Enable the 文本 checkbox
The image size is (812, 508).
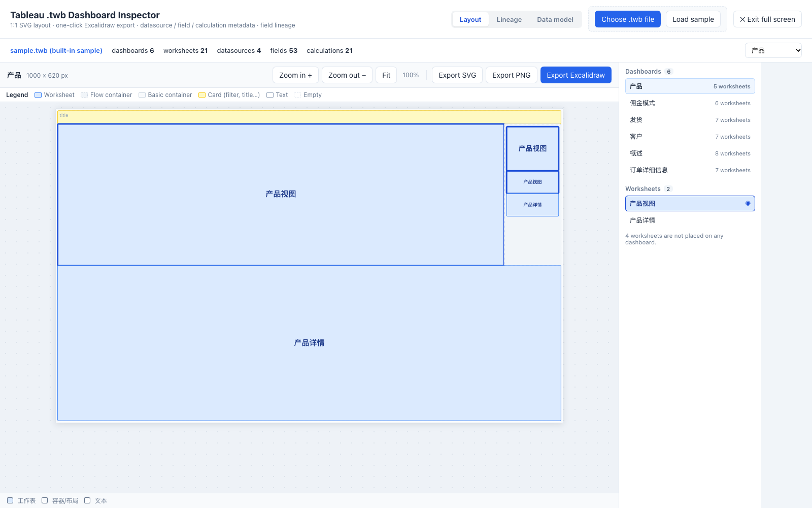[x=87, y=500]
